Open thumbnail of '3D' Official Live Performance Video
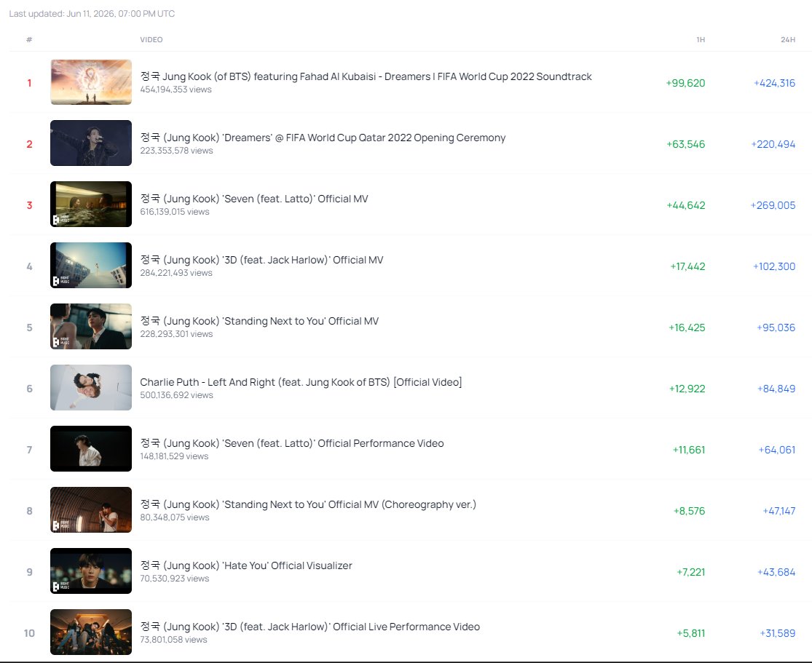 tap(90, 632)
